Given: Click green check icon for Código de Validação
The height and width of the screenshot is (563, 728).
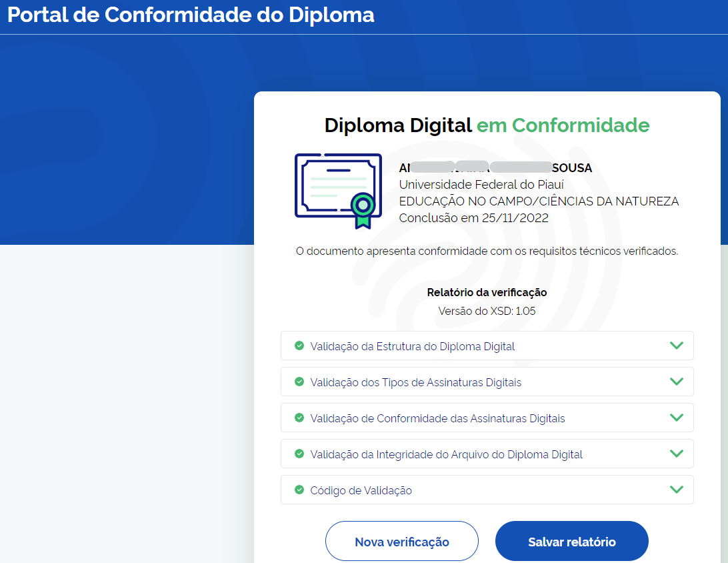Looking at the screenshot, I should [x=299, y=490].
